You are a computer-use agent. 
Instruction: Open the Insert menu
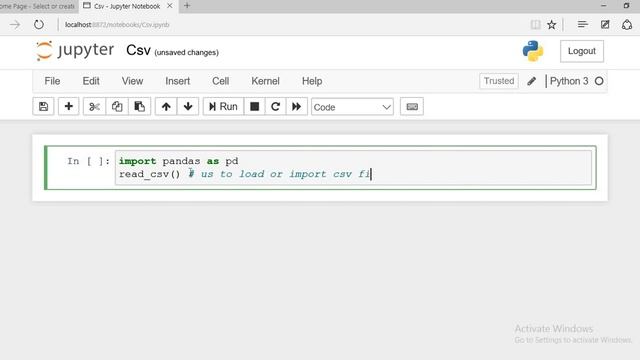coord(178,81)
